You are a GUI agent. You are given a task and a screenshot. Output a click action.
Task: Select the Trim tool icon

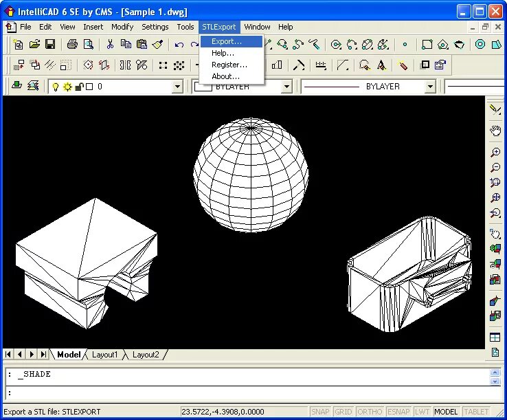click(299, 65)
